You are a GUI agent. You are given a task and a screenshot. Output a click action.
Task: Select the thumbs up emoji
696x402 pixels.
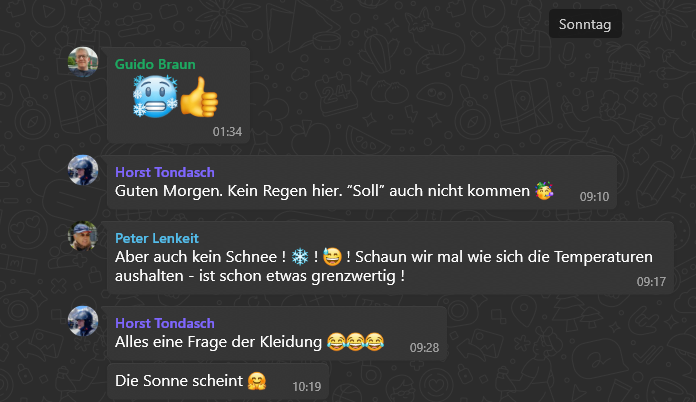(199, 97)
